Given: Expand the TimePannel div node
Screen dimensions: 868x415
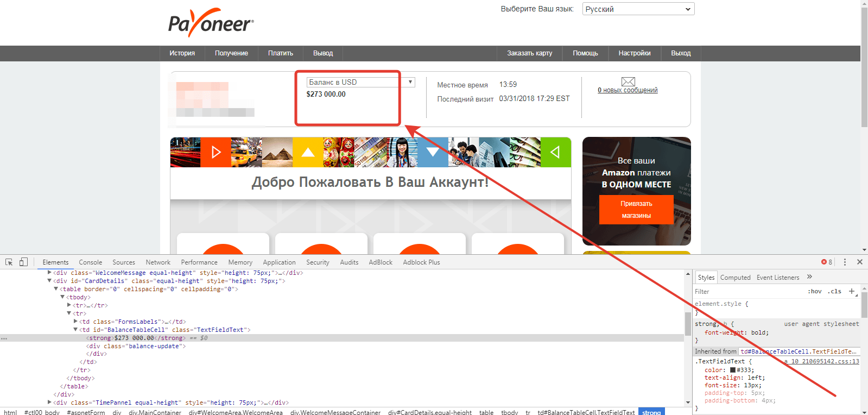Looking at the screenshot, I should click(49, 403).
